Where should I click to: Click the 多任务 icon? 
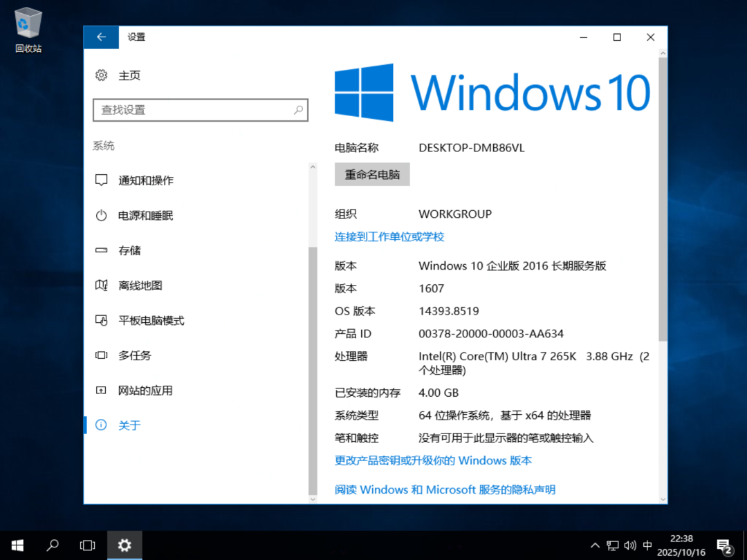pyautogui.click(x=101, y=355)
